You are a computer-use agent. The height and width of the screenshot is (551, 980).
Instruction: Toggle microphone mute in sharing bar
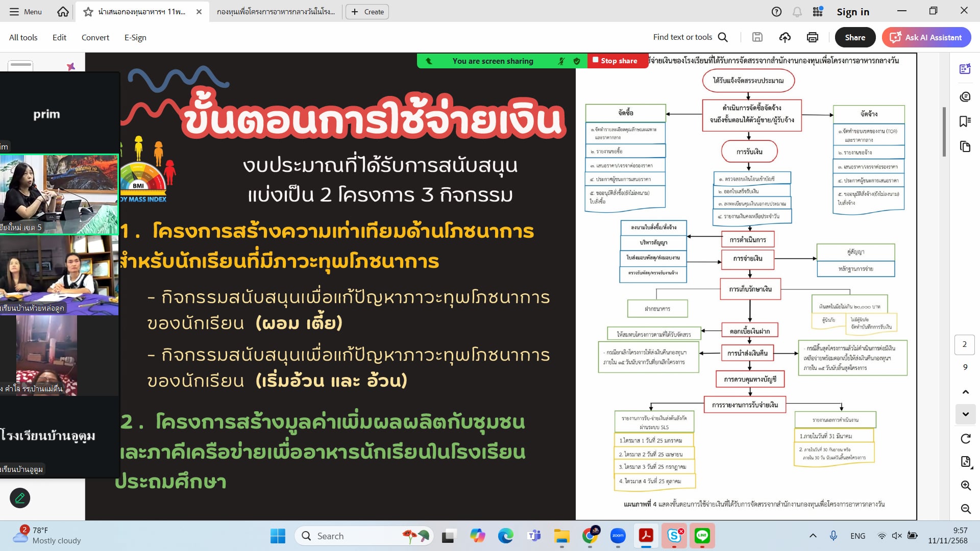[561, 61]
